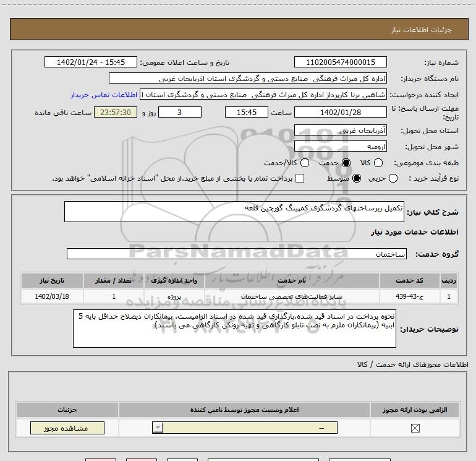Open اطلاعات تماس خریدار link
Viewport: 476px width, 461px height.
click(x=104, y=95)
